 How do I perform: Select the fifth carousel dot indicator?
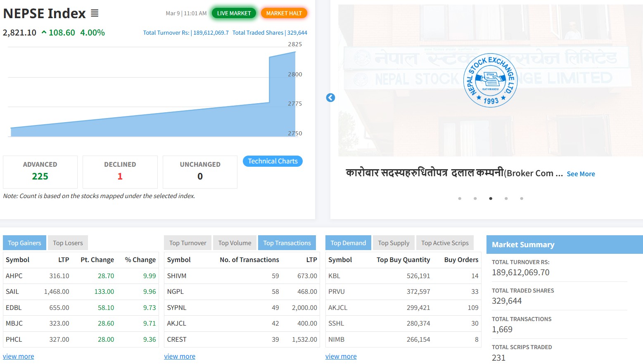point(522,199)
